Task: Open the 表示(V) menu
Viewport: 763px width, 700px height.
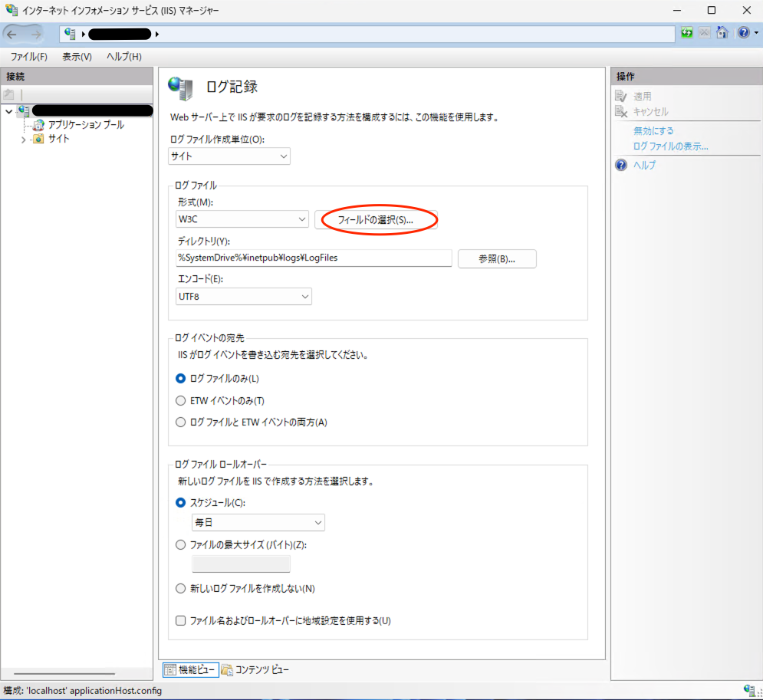Action: (77, 57)
